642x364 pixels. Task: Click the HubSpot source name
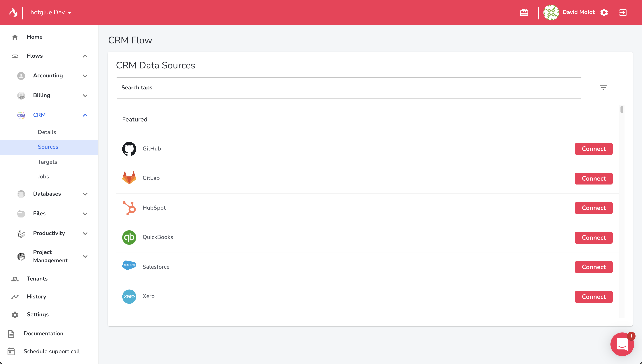[x=154, y=208]
